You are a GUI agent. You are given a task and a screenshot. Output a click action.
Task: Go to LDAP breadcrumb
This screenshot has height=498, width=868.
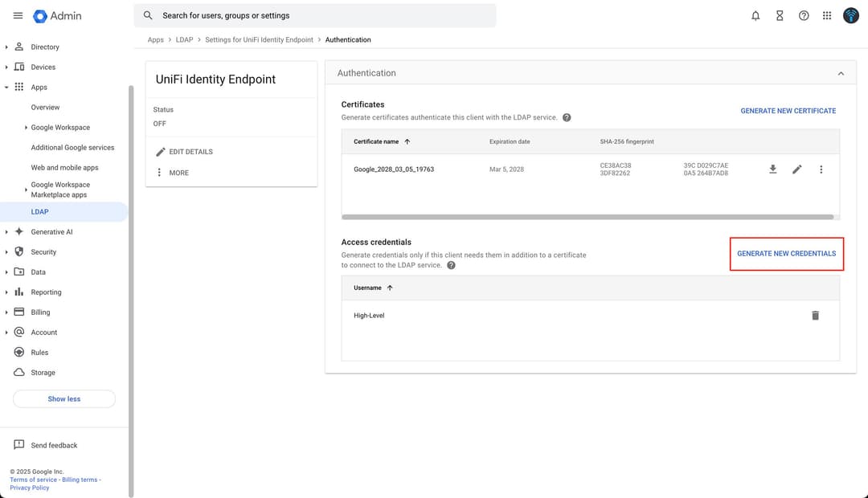tap(184, 40)
